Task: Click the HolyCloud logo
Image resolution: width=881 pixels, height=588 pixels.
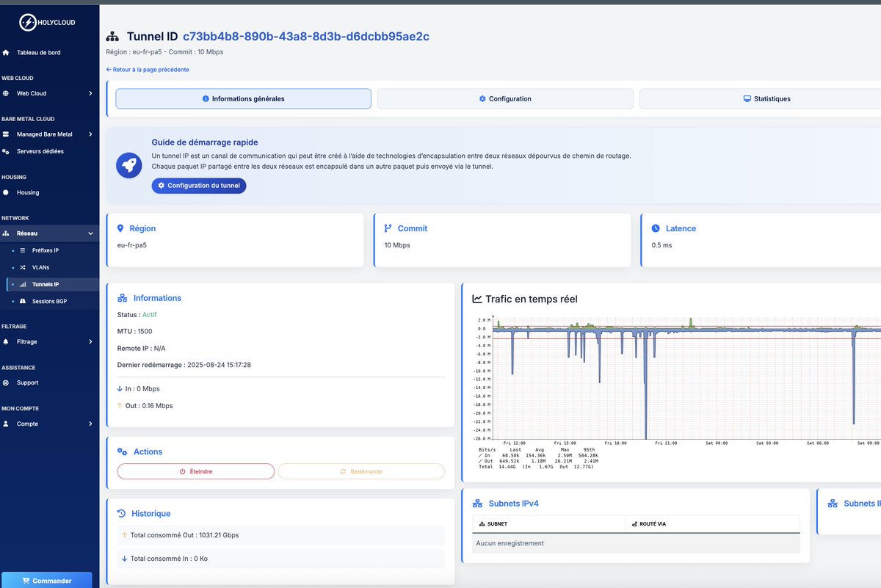Action: click(x=27, y=22)
